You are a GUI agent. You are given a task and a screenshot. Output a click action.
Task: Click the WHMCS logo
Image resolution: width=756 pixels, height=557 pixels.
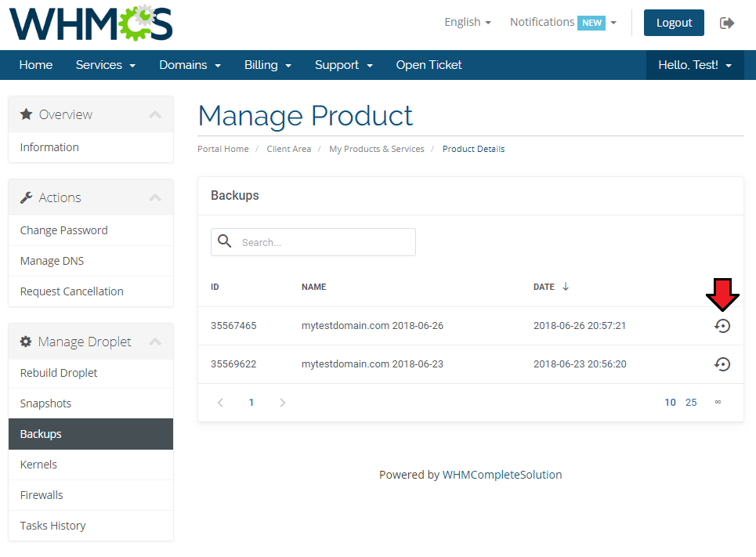click(91, 24)
